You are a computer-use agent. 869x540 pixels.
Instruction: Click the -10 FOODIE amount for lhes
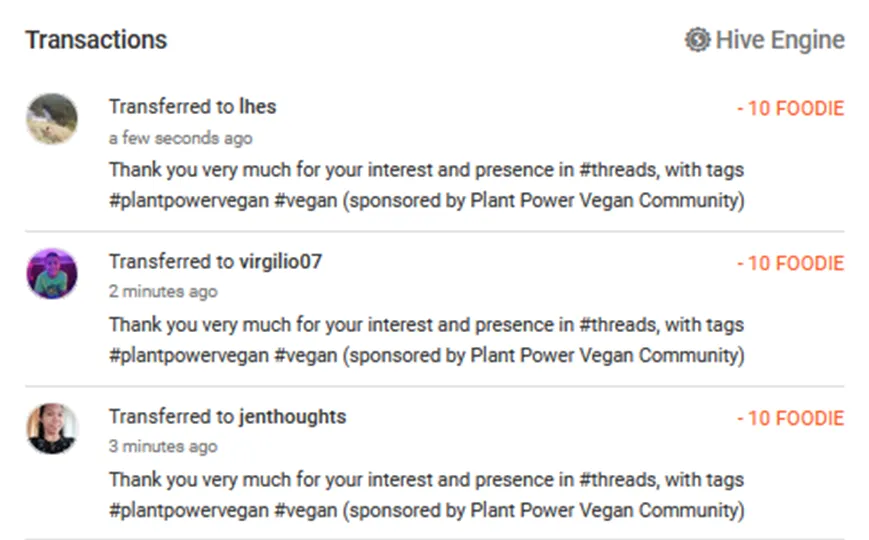790,108
